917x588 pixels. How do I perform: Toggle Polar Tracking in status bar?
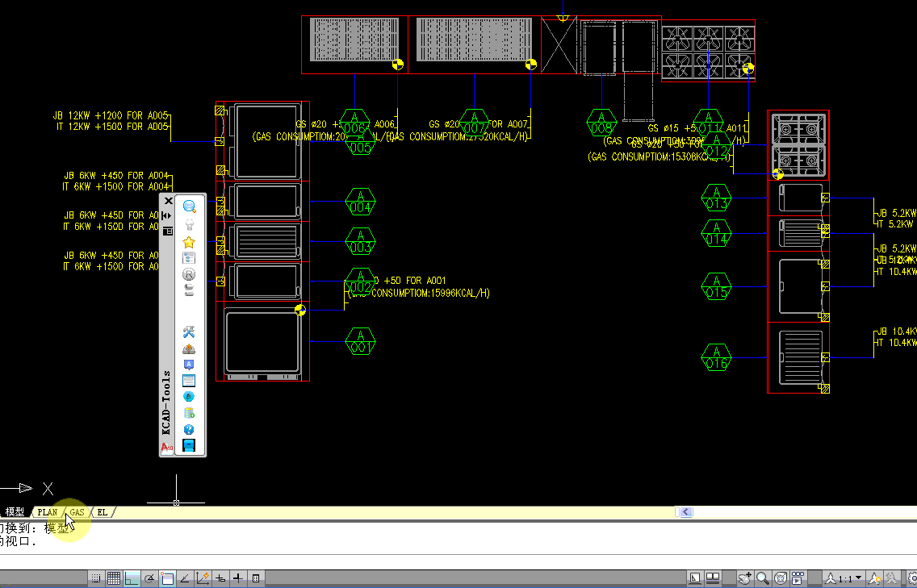tap(149, 578)
